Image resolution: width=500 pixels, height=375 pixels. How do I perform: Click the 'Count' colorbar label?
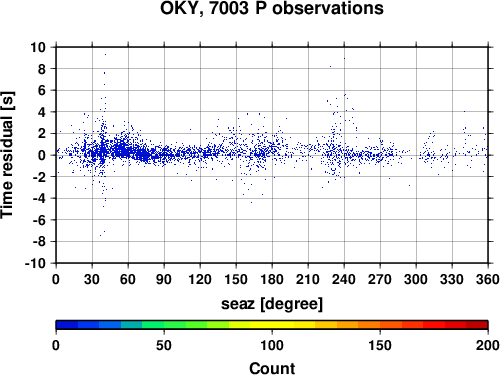272,368
